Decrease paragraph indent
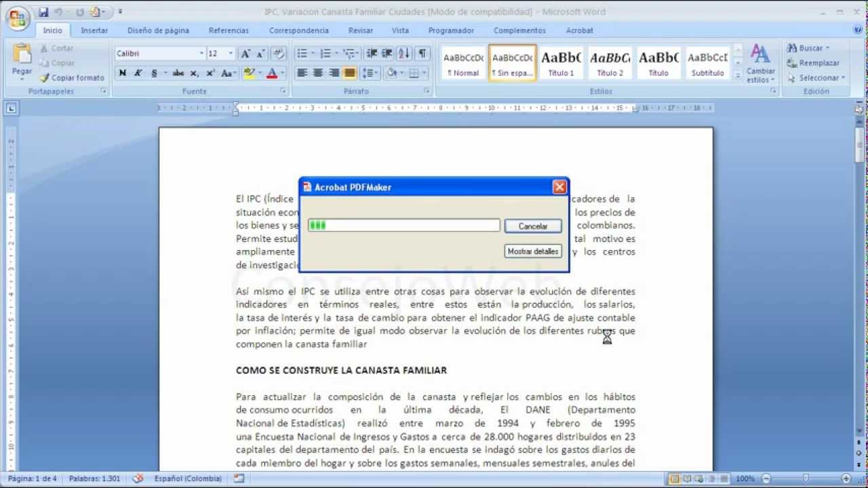The height and width of the screenshot is (488, 868). [372, 54]
